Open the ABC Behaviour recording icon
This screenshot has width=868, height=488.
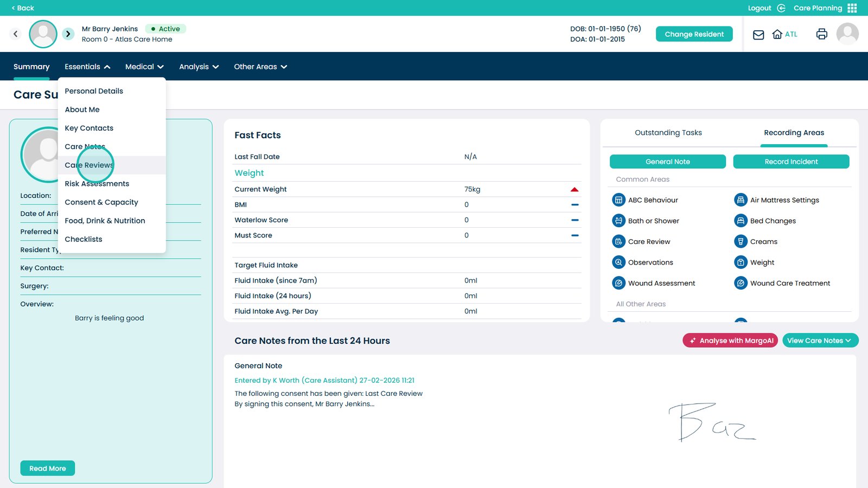click(618, 200)
